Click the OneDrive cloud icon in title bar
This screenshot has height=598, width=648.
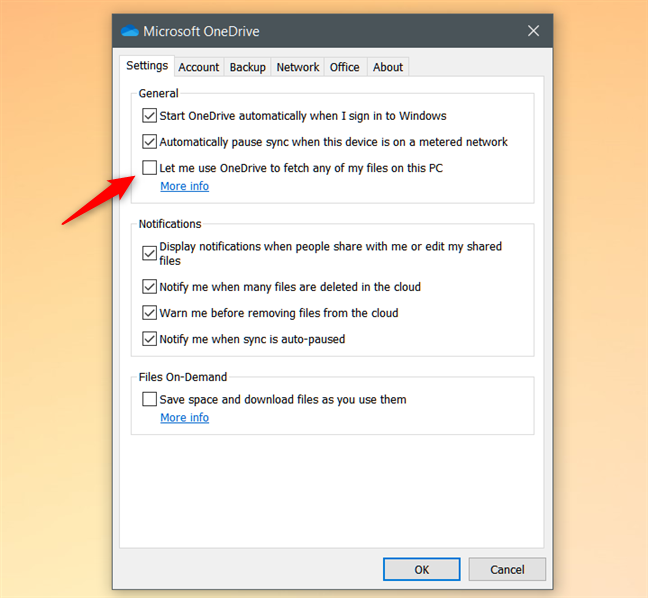[x=129, y=31]
